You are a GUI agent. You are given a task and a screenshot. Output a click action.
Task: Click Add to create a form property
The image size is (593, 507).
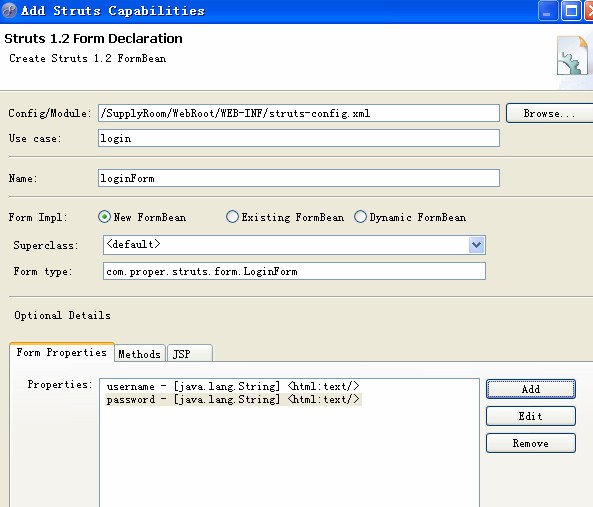tap(531, 389)
